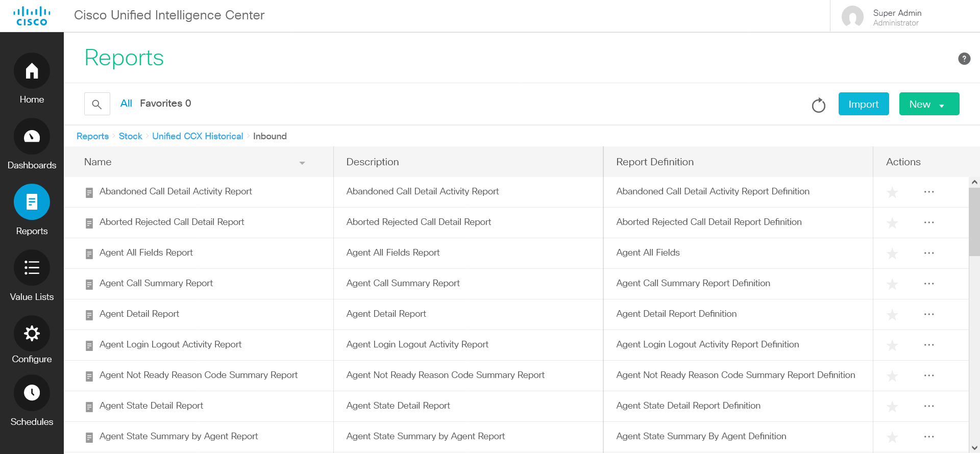Open the help question mark icon
Viewport: 980px width, 454px height.
(964, 59)
